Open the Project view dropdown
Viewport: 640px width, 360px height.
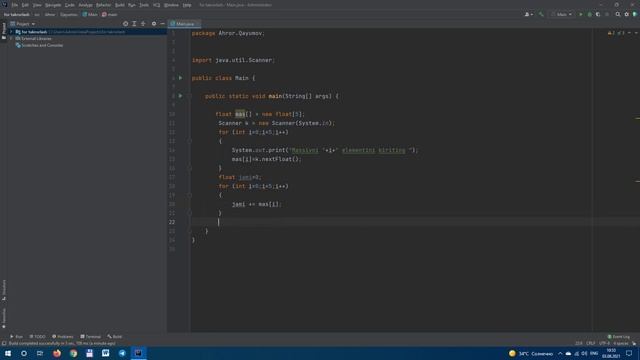(23, 24)
